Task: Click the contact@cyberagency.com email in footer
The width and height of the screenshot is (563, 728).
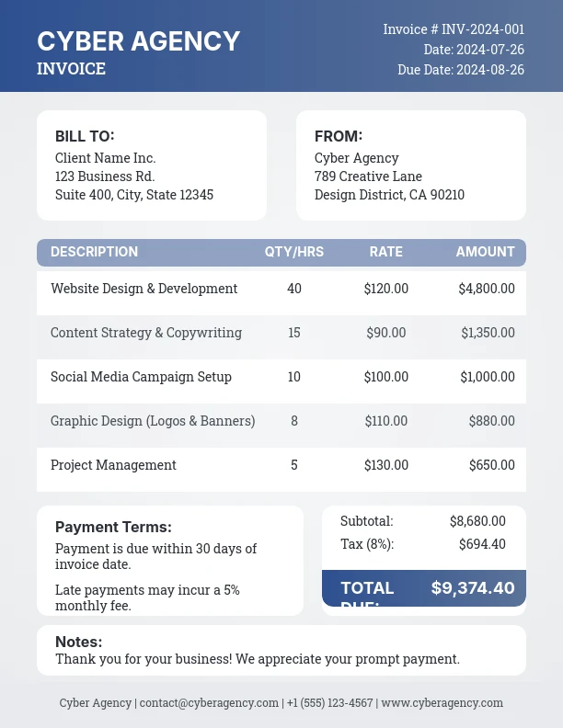Action: tap(209, 703)
